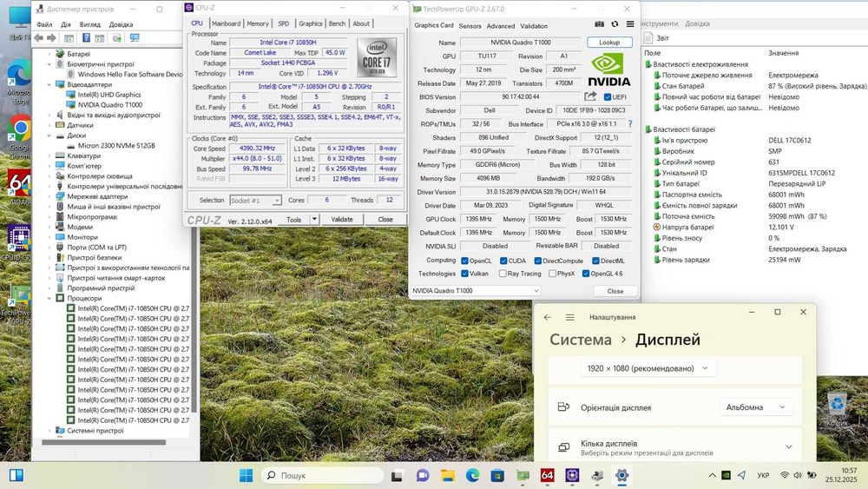This screenshot has width=868, height=489.
Task: Open the Альбомна orientation dropdown
Action: (756, 407)
